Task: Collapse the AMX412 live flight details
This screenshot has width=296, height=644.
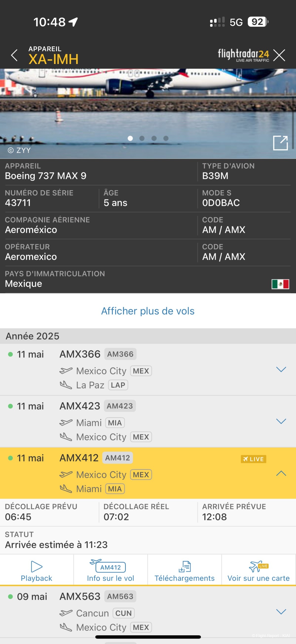Action: [x=281, y=473]
